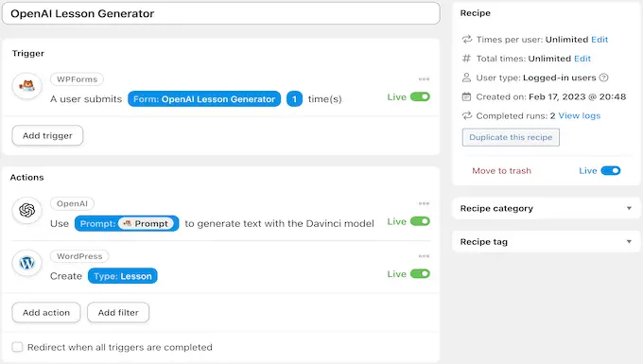Viewport: 643px width, 364px height.
Task: Click the Prompt token in OpenAI action
Action: coord(127,223)
